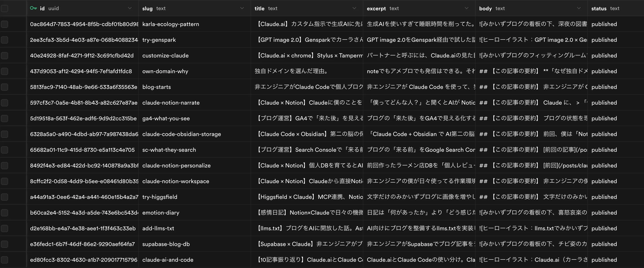Select checkbox of customize-claude row

(x=4, y=55)
